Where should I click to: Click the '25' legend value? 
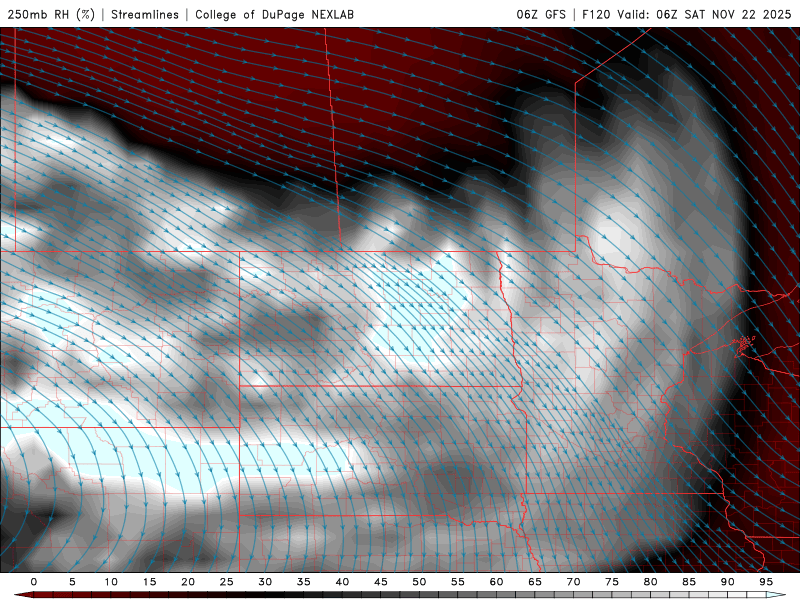point(227,582)
